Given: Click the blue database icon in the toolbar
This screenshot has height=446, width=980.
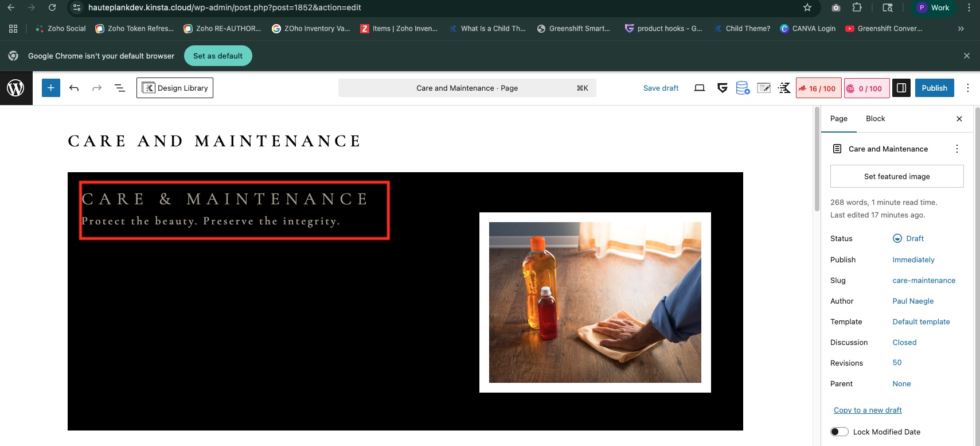Looking at the screenshot, I should coord(743,88).
